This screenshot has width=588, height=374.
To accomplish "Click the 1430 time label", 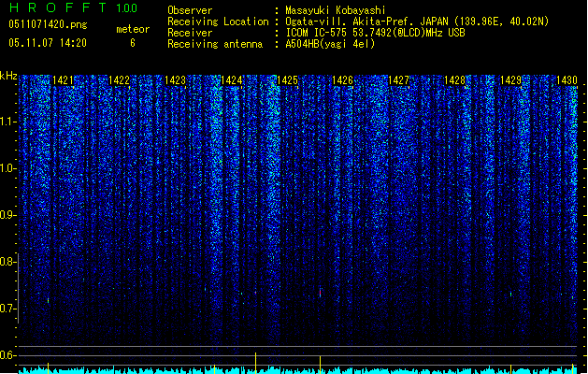I will click(x=566, y=80).
